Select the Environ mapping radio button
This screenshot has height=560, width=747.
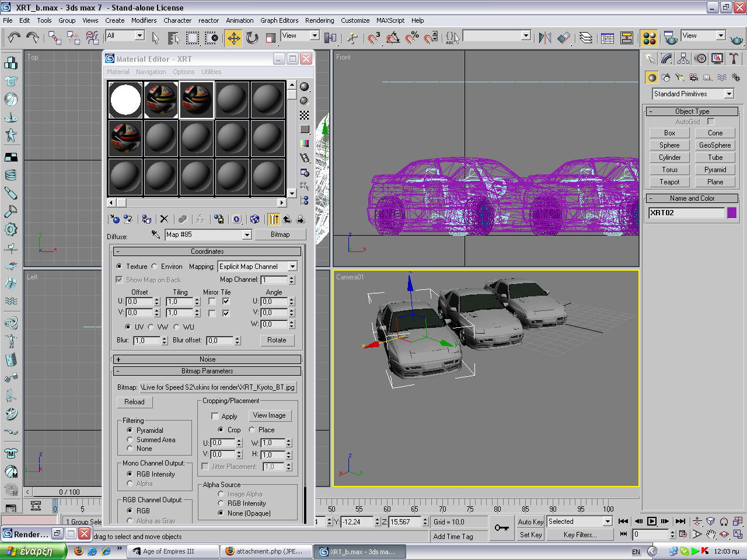click(155, 267)
